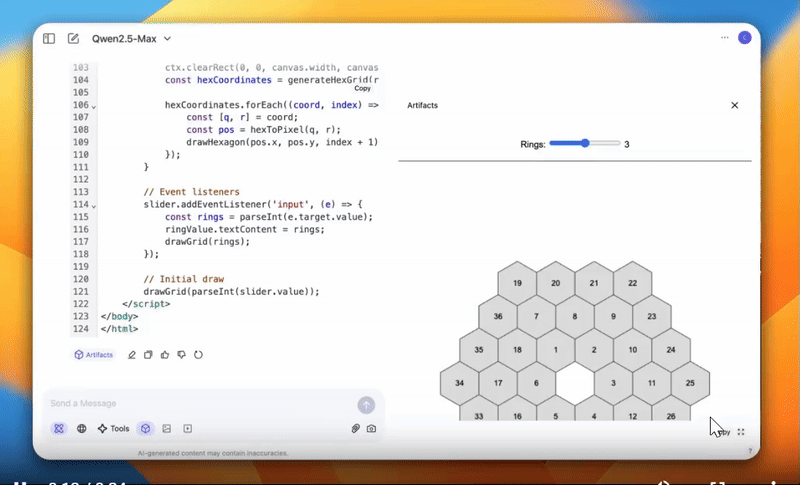Select line 124 closing html tag

click(119, 329)
